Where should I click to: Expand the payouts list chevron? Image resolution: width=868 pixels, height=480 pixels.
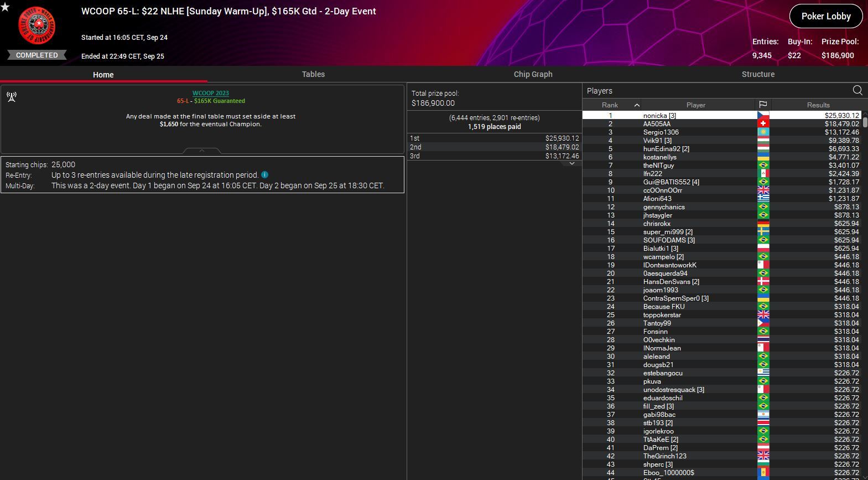[x=572, y=163]
